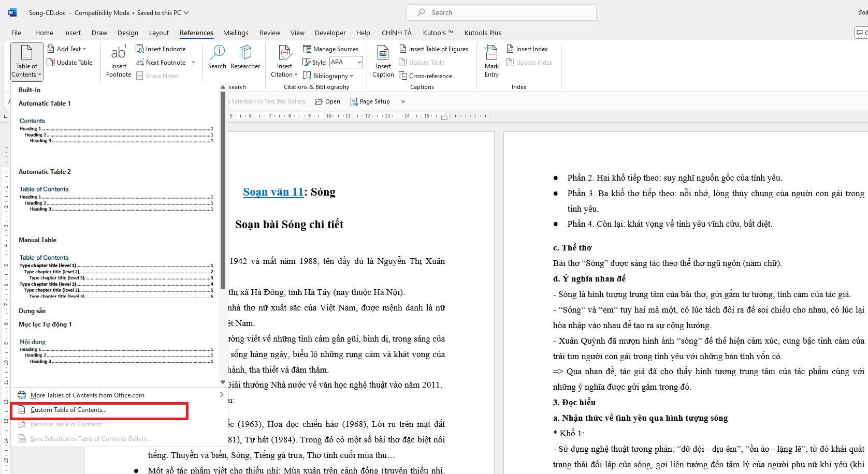Insert a footnote with the ab icon

(119, 52)
